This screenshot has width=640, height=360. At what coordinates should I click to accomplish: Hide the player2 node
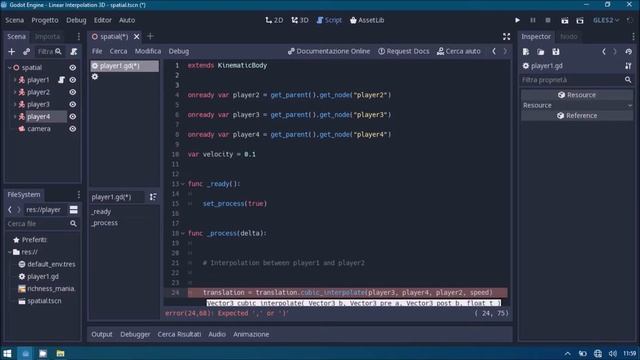73,92
